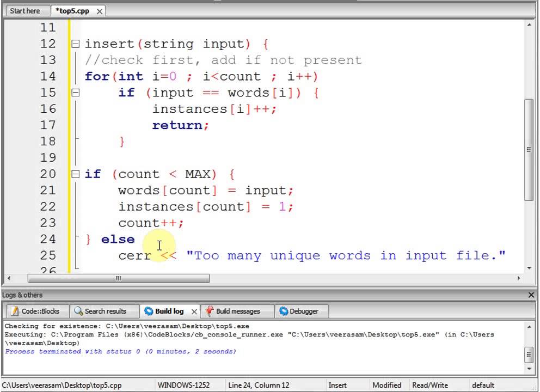Collapse the fold marker on line 12

76,44
